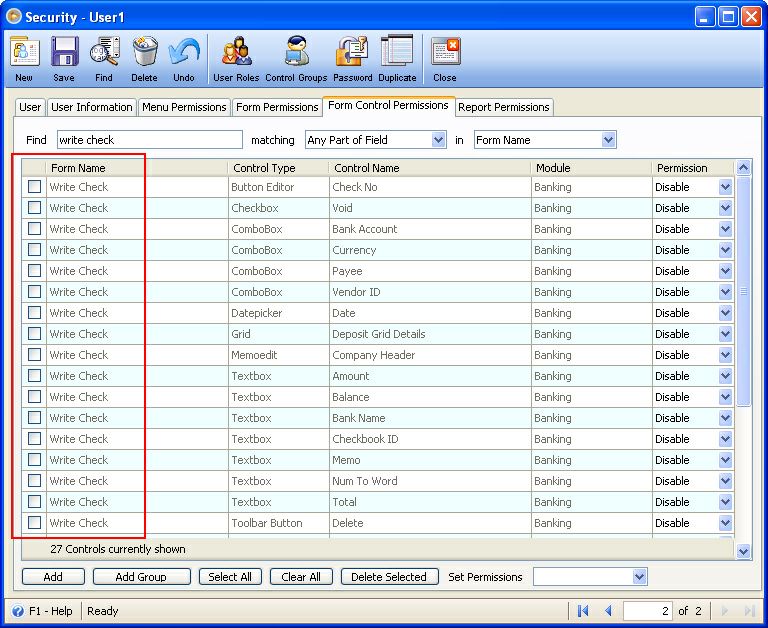Duplicate the current user
Viewport: 768px width, 628px height.
[x=397, y=59]
